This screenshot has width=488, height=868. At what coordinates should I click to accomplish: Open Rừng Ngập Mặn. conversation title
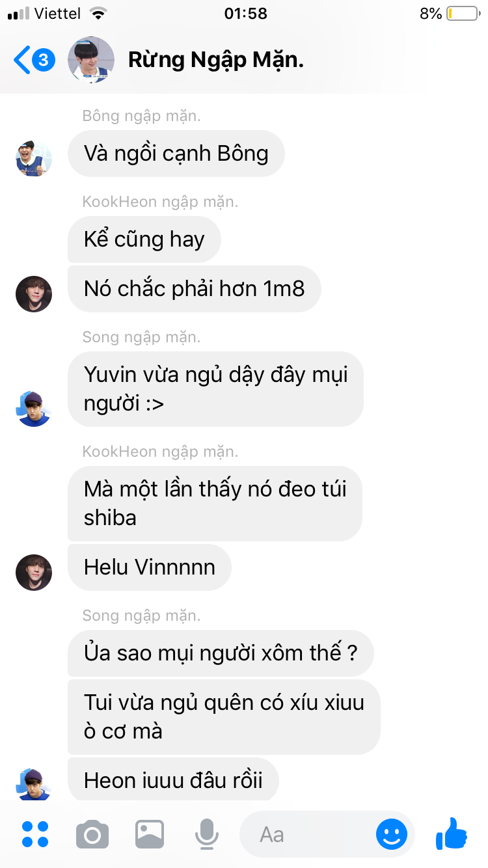(216, 61)
